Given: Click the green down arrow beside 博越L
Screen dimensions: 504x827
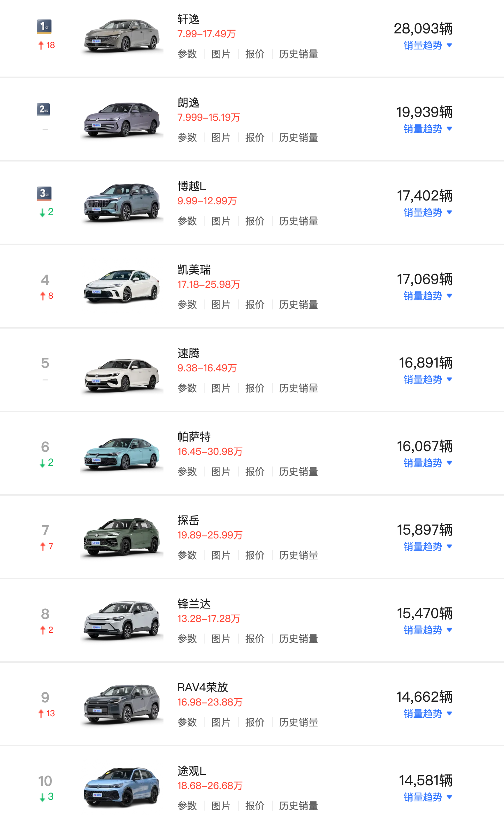Looking at the screenshot, I should pyautogui.click(x=42, y=212).
